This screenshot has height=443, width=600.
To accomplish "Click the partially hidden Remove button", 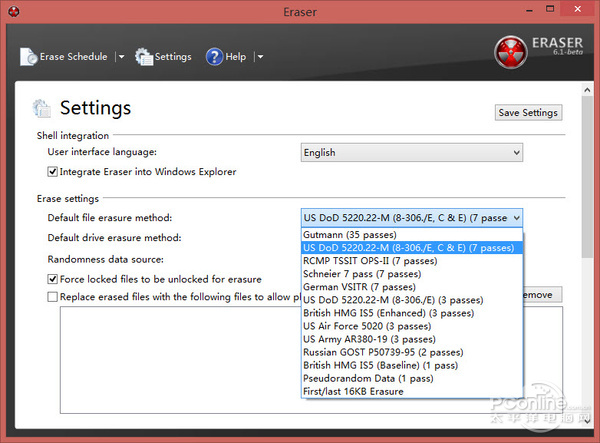I will pyautogui.click(x=543, y=295).
